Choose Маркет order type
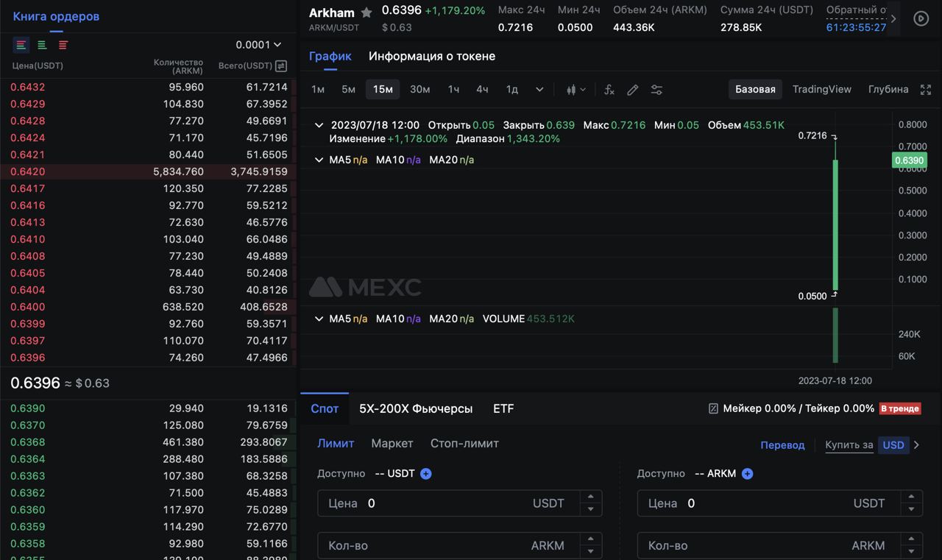Image resolution: width=942 pixels, height=560 pixels. [392, 444]
